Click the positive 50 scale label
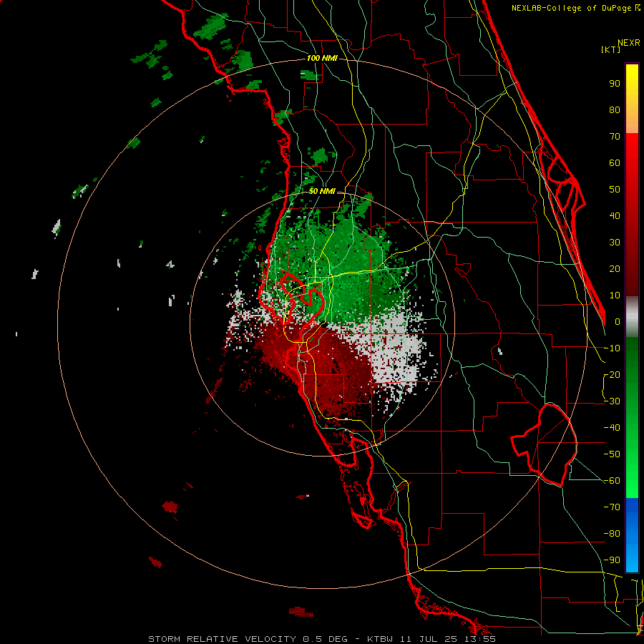 click(615, 190)
